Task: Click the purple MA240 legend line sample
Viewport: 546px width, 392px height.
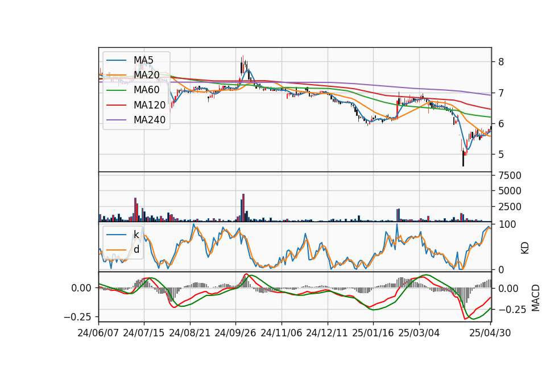Action: [x=117, y=120]
